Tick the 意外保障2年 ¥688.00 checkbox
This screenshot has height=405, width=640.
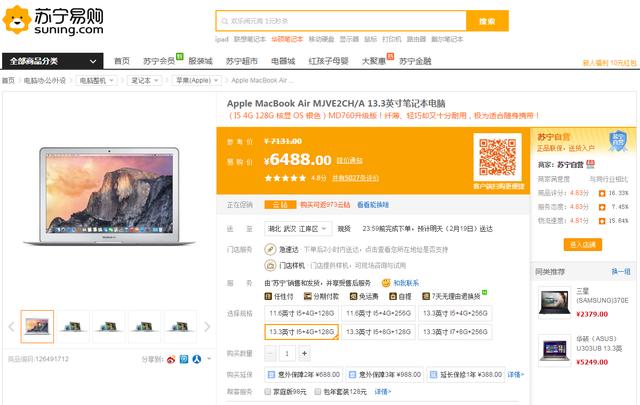(x=271, y=374)
